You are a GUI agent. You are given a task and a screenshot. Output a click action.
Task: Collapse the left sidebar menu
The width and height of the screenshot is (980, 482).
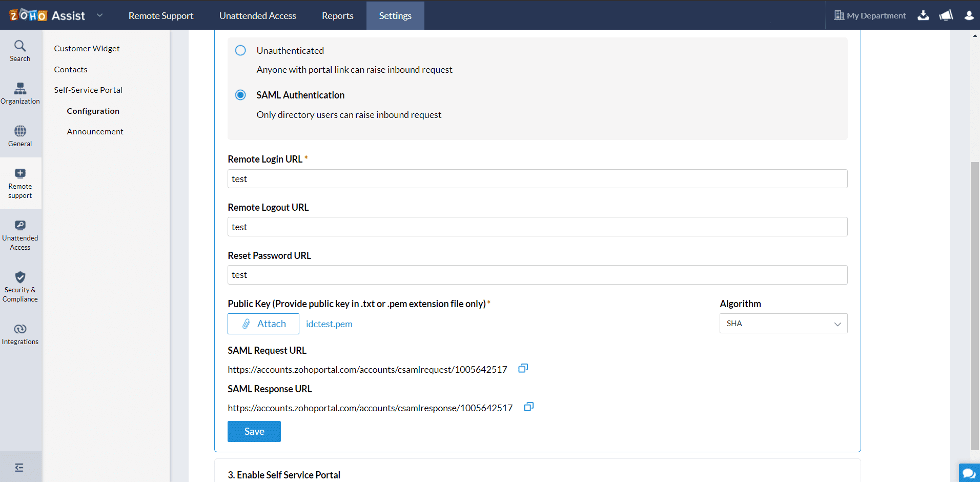(19, 467)
